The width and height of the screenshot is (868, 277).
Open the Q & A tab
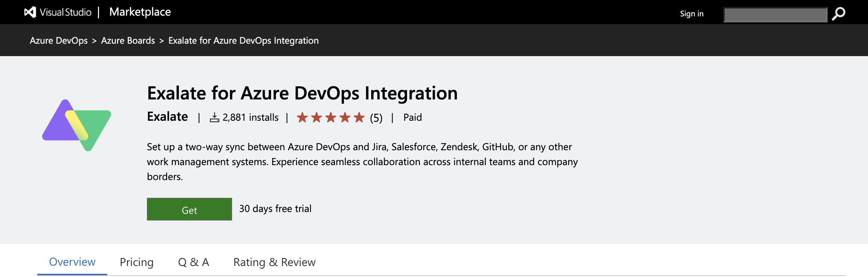tap(193, 262)
